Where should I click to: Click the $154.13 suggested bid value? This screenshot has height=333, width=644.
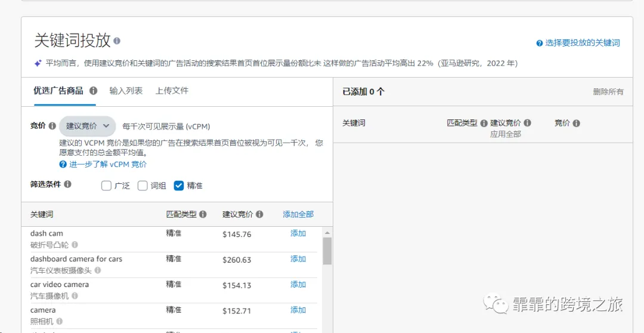coord(237,285)
